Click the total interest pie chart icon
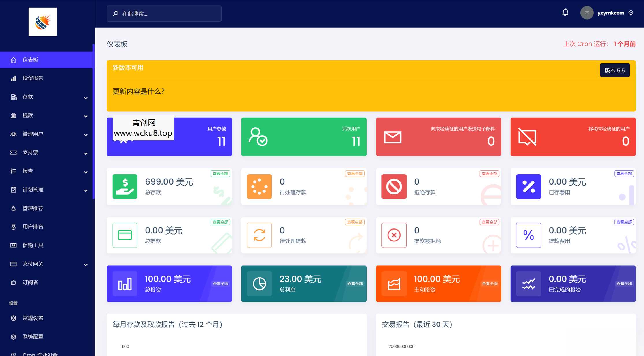This screenshot has height=356, width=644. pos(259,284)
